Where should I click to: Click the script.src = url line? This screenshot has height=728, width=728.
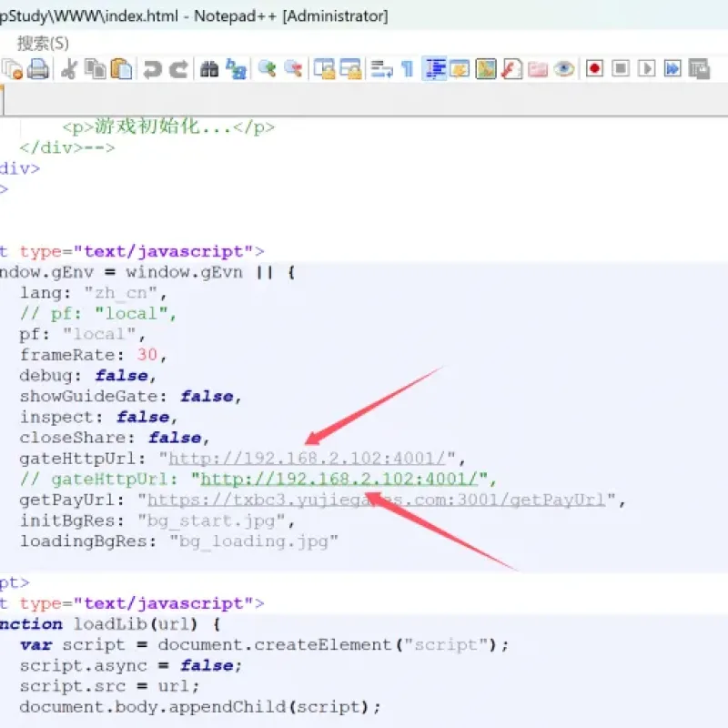pyautogui.click(x=109, y=686)
